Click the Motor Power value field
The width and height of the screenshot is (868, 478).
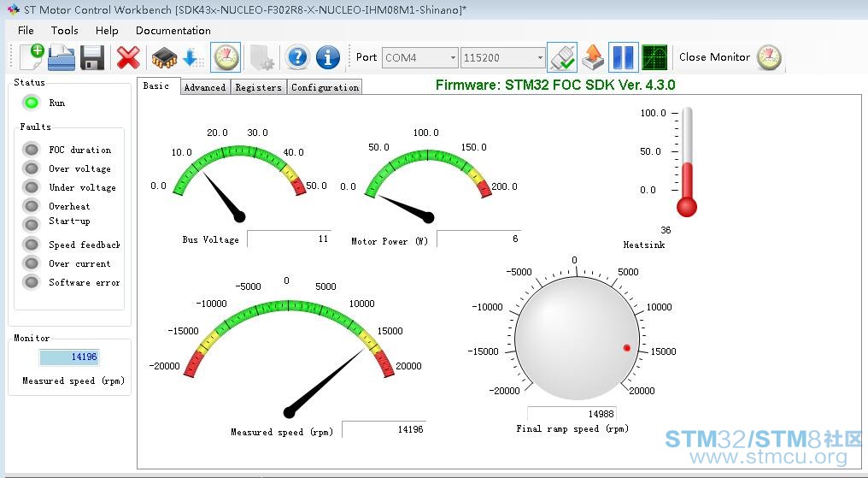click(x=478, y=239)
